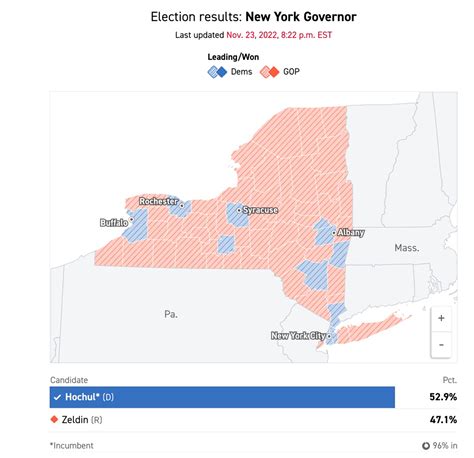
Task: Select the Rochester city label
Action: coord(158,201)
